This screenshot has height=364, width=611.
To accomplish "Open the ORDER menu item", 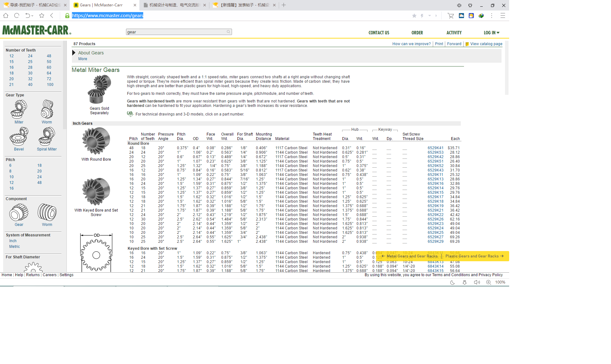I will (x=417, y=33).
